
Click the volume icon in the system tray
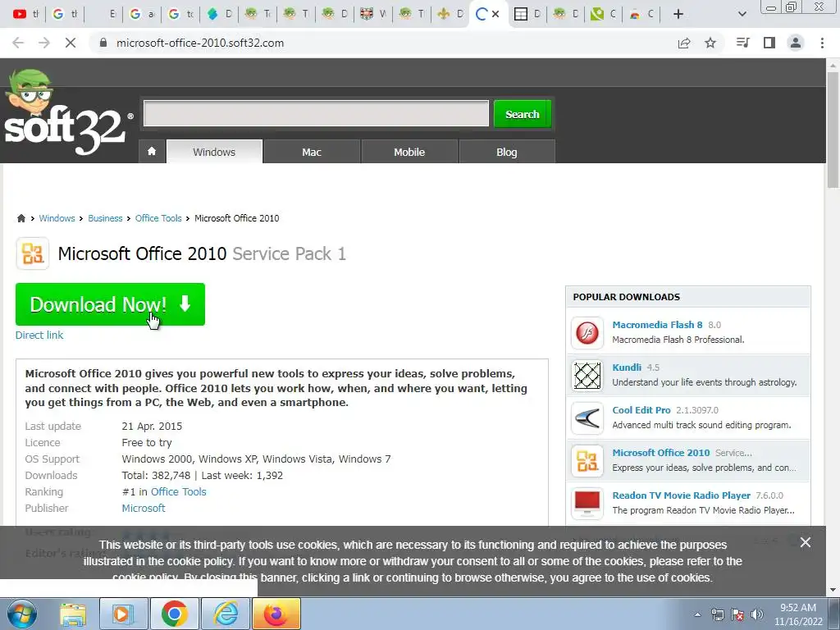(757, 614)
